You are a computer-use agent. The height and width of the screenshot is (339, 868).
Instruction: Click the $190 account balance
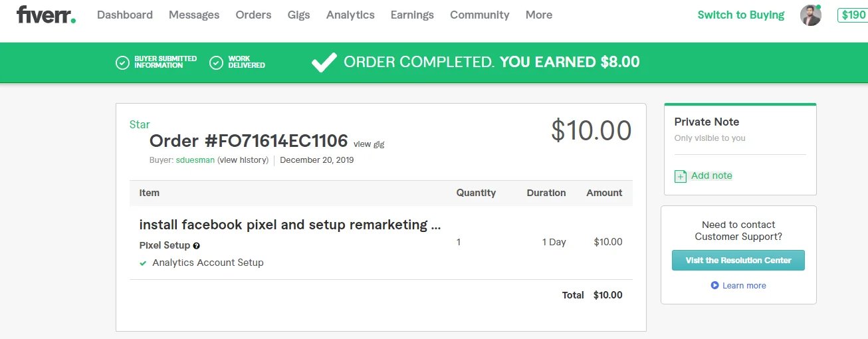(853, 15)
